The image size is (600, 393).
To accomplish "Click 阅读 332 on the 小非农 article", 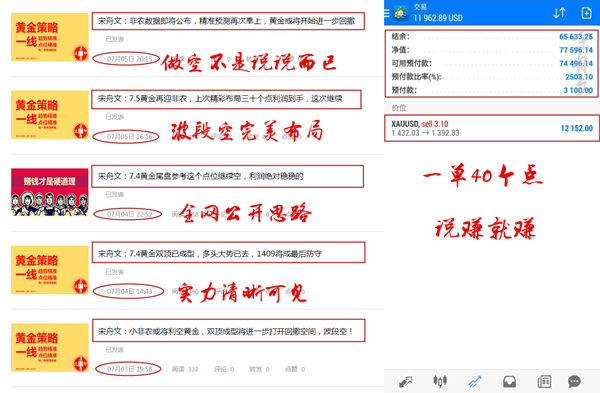I will (185, 369).
